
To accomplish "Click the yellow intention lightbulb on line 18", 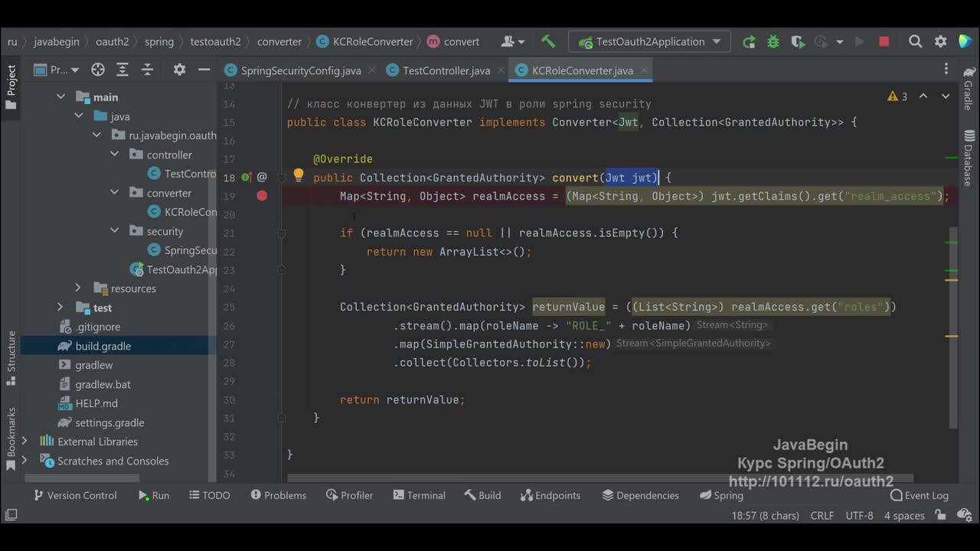I will pos(299,176).
